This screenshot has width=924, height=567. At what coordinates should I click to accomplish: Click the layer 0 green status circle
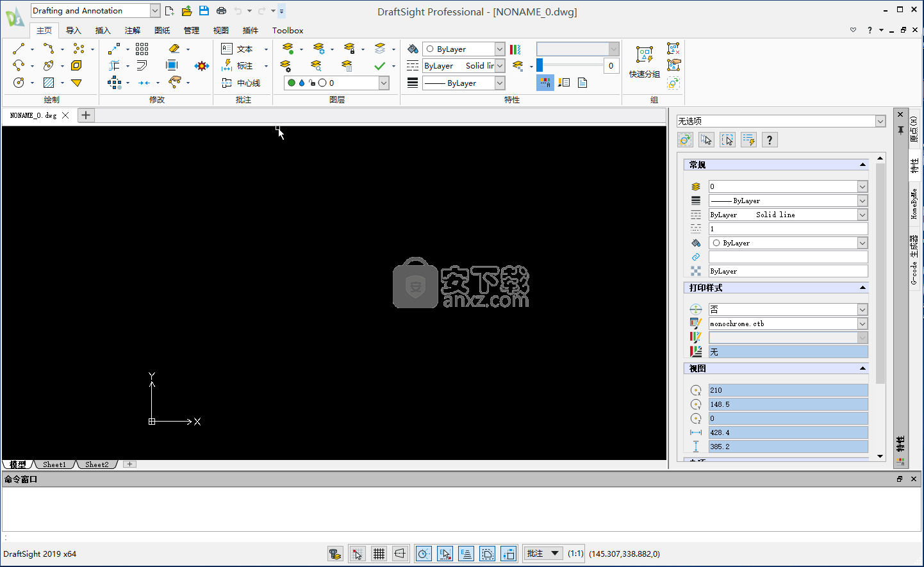coord(292,83)
